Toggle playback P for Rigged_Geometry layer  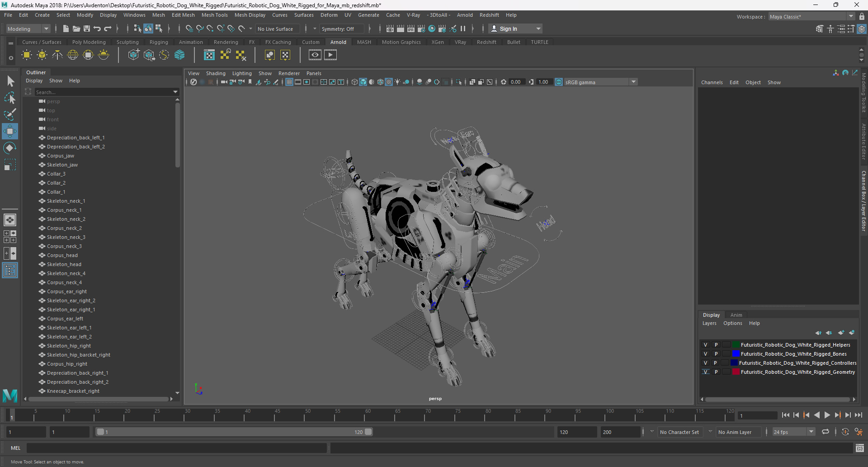[716, 372]
